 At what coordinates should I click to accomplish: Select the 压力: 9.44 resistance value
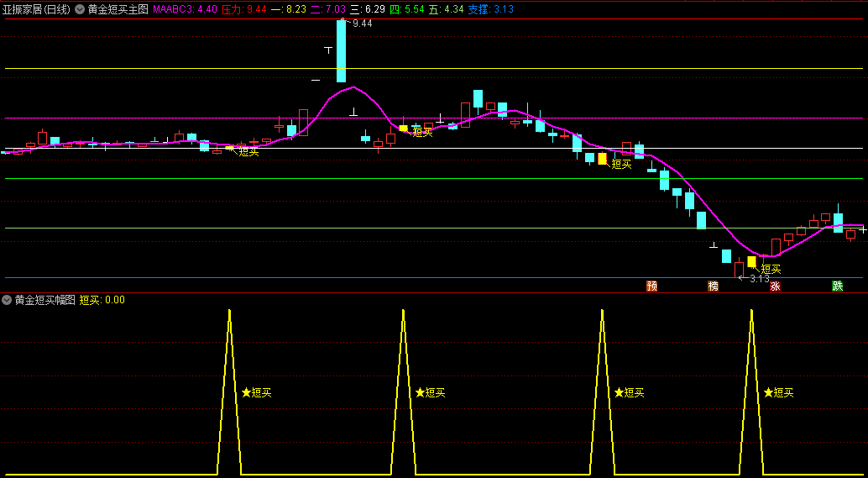244,9
